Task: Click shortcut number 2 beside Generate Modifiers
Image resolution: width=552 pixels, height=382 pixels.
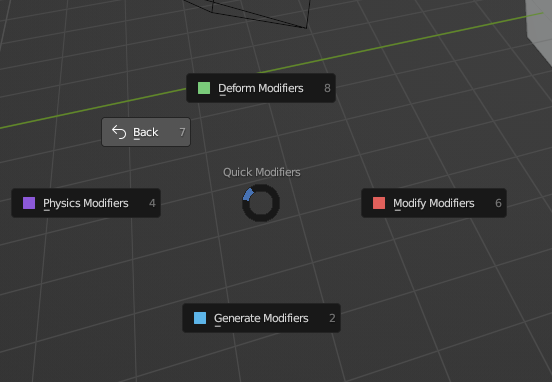Action: click(332, 318)
